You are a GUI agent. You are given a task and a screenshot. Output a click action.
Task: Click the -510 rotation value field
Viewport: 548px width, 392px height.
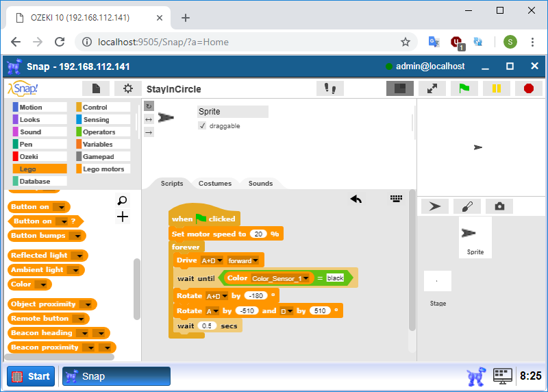pos(247,311)
